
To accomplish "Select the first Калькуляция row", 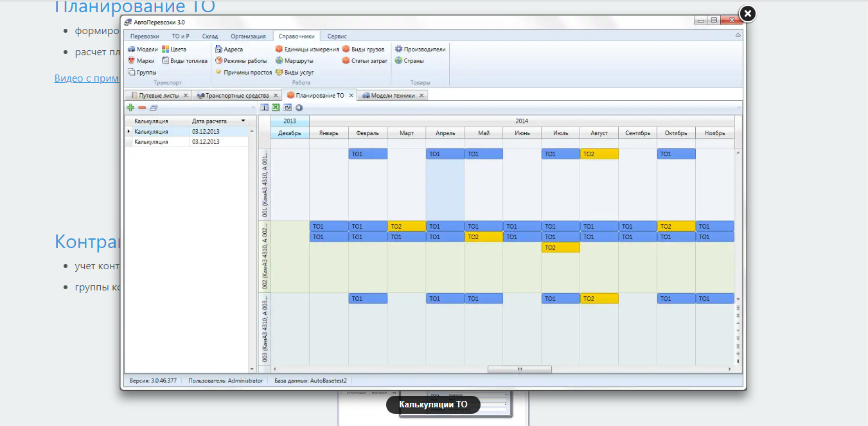I will 186,131.
